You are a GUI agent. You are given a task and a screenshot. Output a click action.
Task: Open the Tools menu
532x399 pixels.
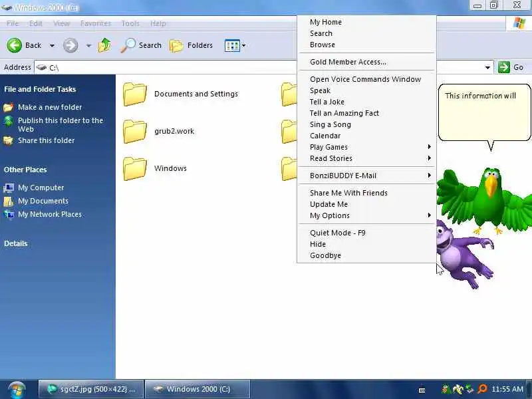coord(130,23)
